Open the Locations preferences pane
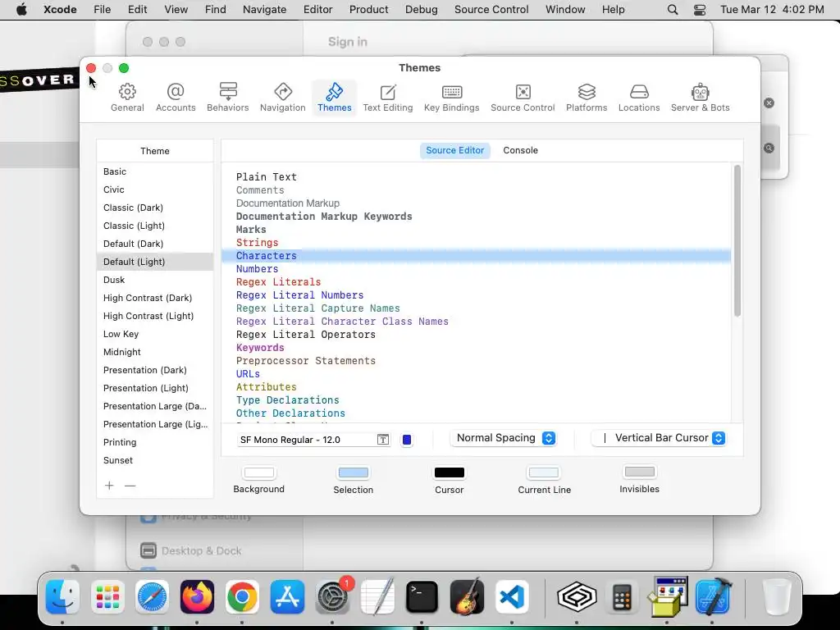 639,98
